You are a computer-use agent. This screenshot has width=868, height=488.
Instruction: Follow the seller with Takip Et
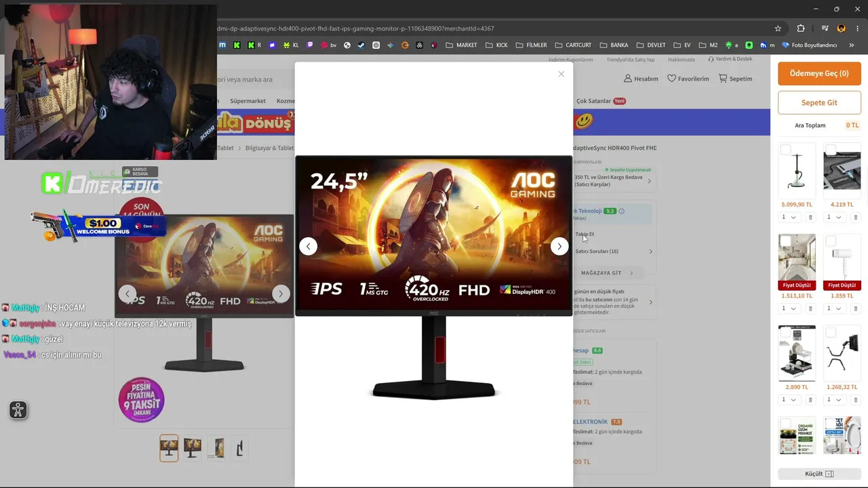point(585,234)
